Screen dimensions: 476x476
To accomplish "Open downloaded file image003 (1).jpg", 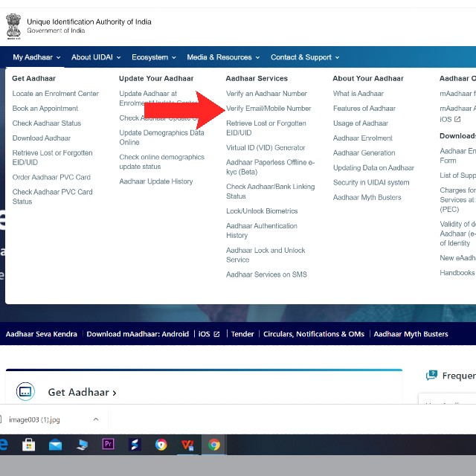I will coord(34,419).
